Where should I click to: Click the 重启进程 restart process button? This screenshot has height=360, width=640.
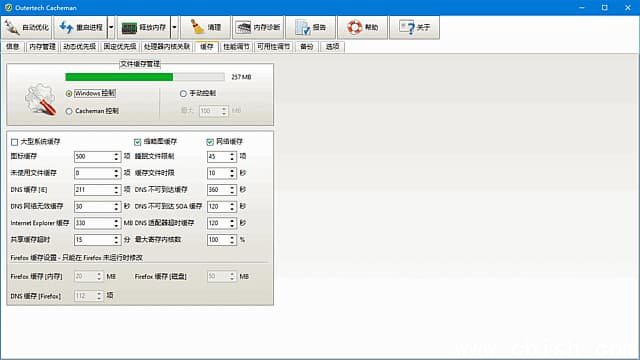81,28
